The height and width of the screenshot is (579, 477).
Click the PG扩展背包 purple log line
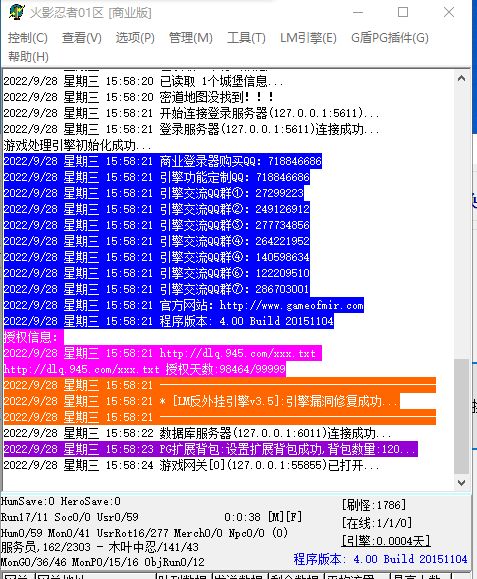[x=211, y=449]
